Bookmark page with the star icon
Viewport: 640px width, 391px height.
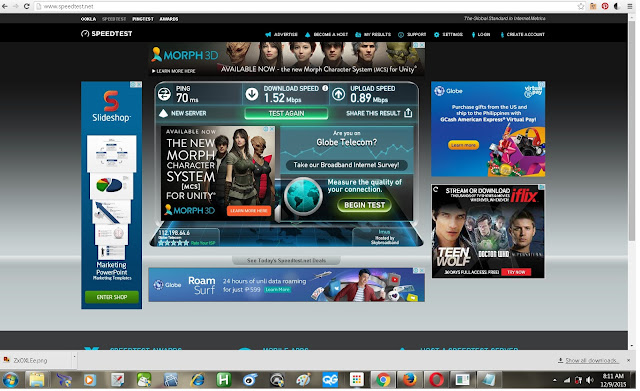coord(581,6)
